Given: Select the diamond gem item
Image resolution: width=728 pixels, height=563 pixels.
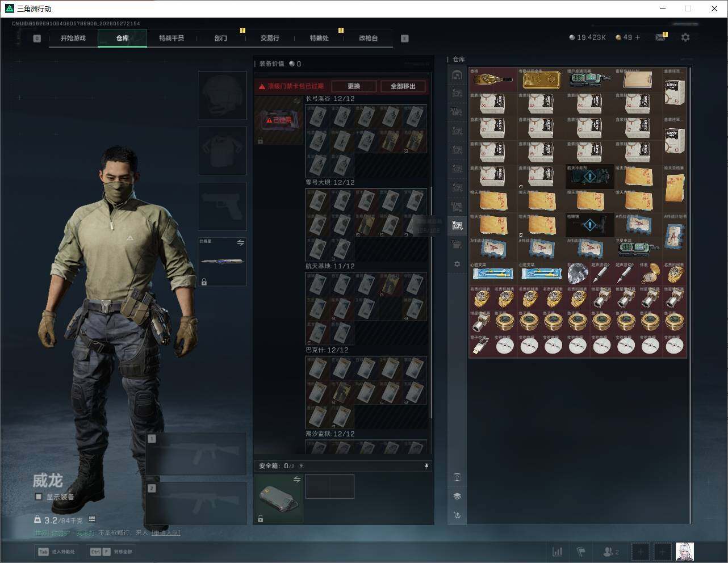Looking at the screenshot, I should [578, 274].
